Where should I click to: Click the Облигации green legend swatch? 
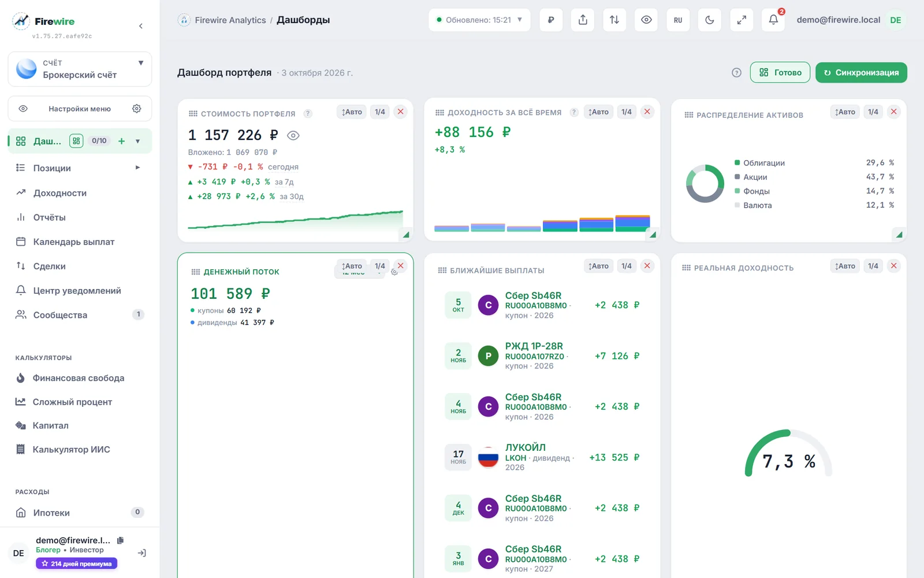[737, 162]
